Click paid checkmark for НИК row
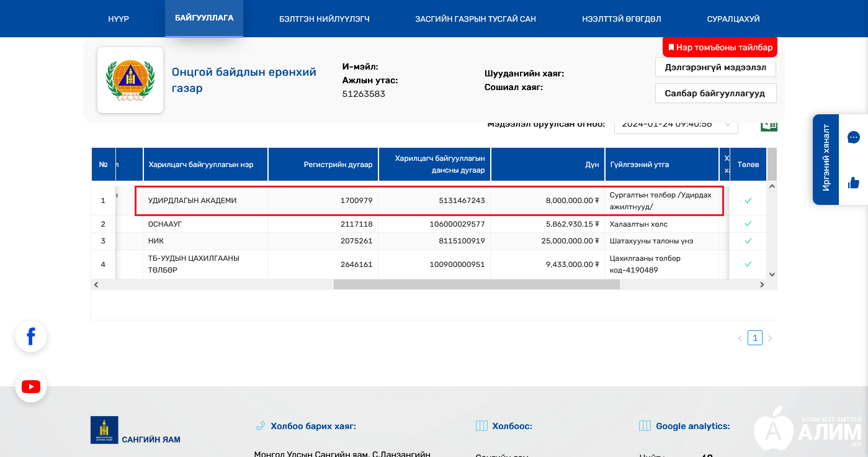 coord(748,241)
